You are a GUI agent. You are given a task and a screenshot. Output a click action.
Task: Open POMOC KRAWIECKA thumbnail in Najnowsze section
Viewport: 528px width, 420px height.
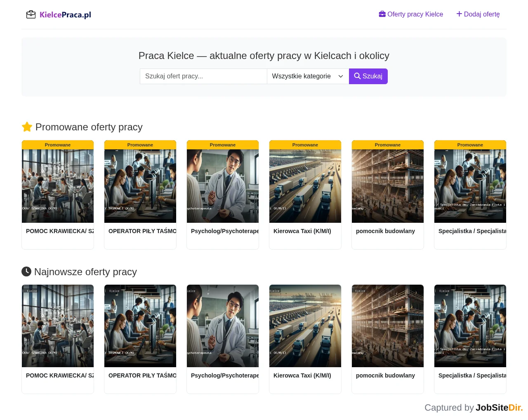pos(58,326)
